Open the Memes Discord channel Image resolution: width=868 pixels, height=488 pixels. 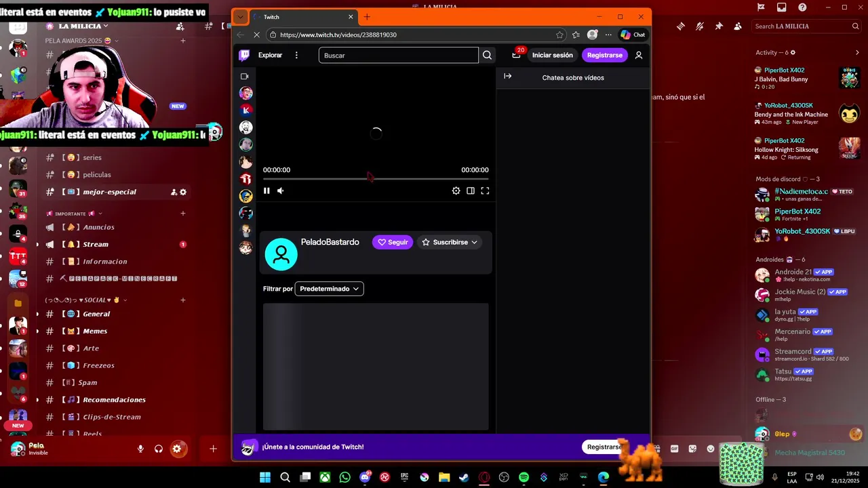113,331
